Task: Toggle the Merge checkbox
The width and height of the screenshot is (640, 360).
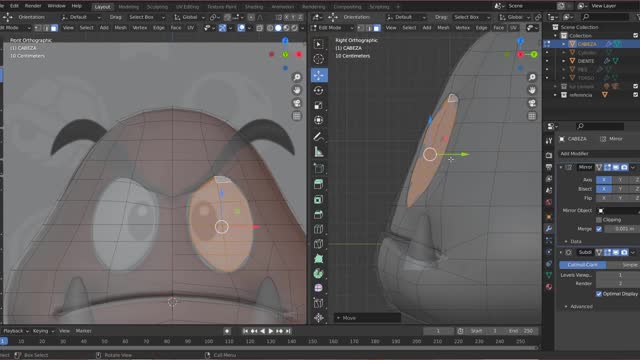Action: 599,229
